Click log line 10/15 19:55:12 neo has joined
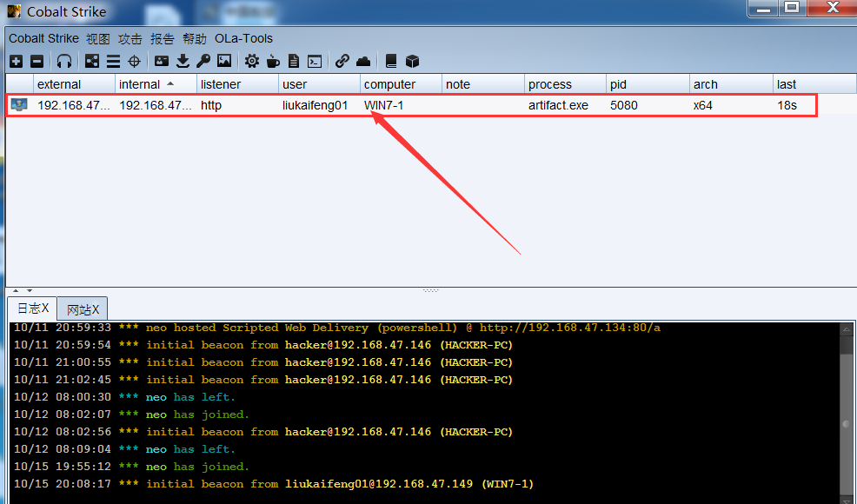The image size is (857, 504). click(131, 467)
